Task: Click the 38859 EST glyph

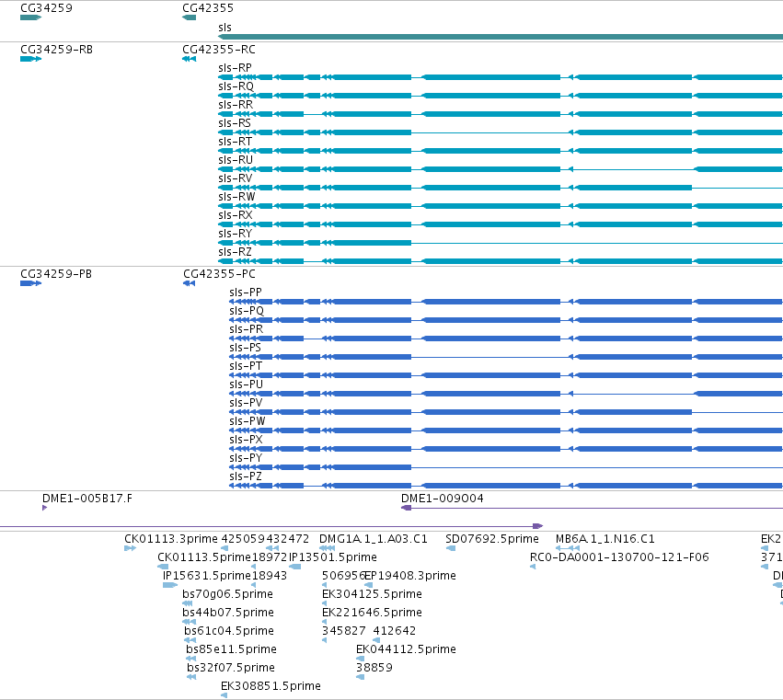Action: tap(360, 677)
